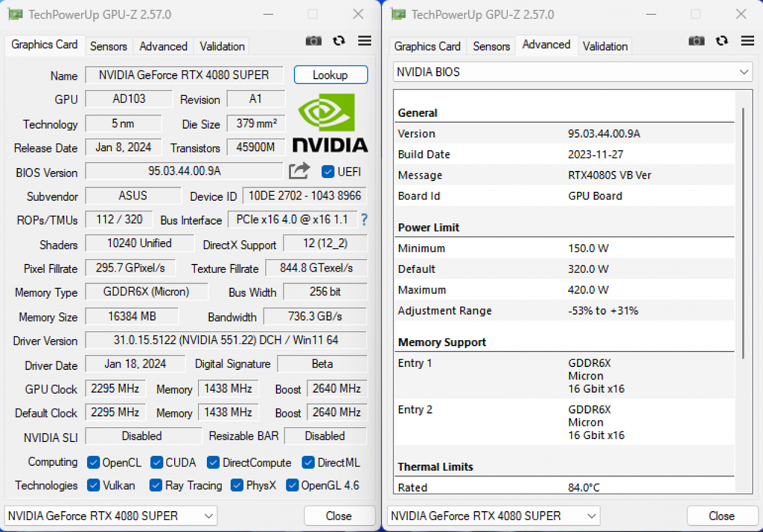Click the Subvendor ASUS field
Image resolution: width=763 pixels, height=532 pixels.
click(x=133, y=195)
